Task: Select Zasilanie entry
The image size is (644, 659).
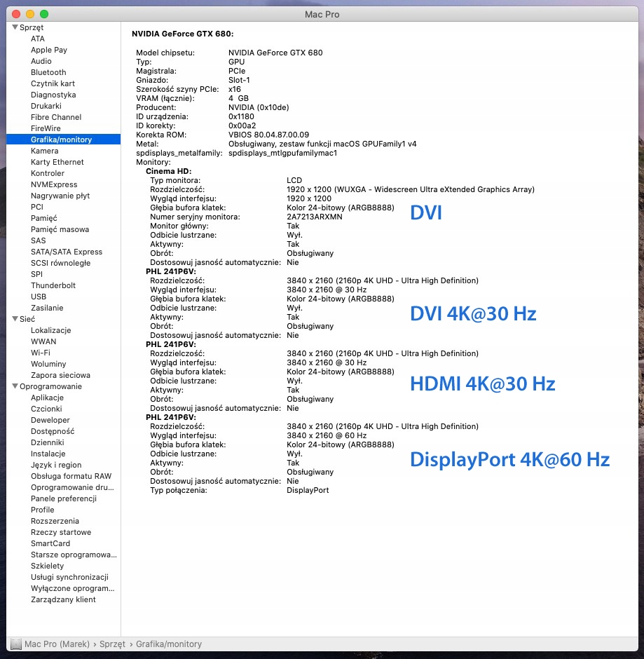Action: 47,308
